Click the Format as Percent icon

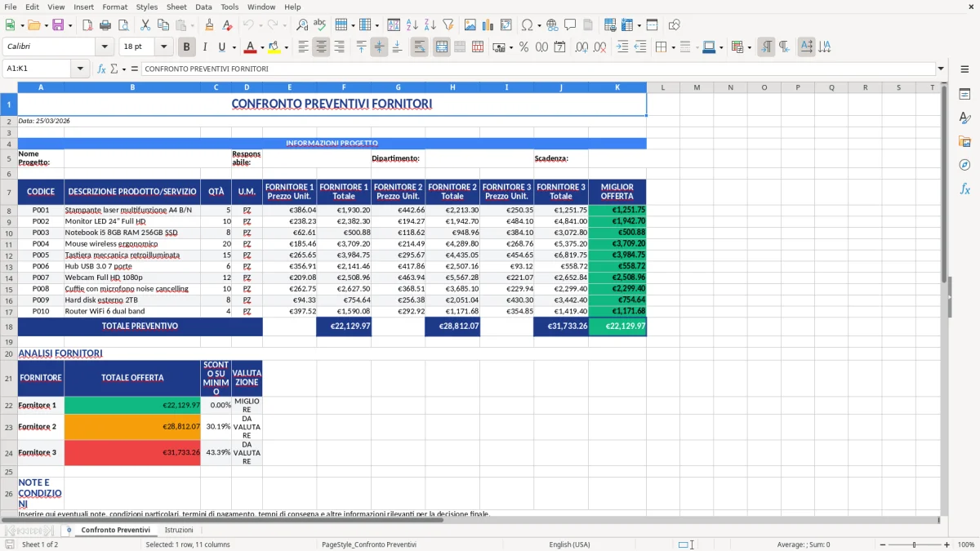[524, 47]
